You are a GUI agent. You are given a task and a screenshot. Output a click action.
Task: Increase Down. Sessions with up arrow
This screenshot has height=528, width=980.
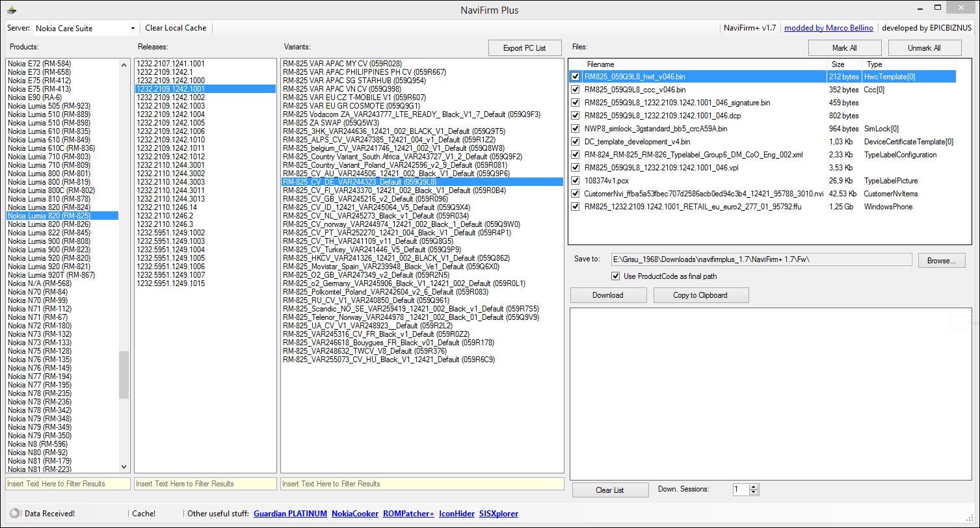tap(754, 486)
